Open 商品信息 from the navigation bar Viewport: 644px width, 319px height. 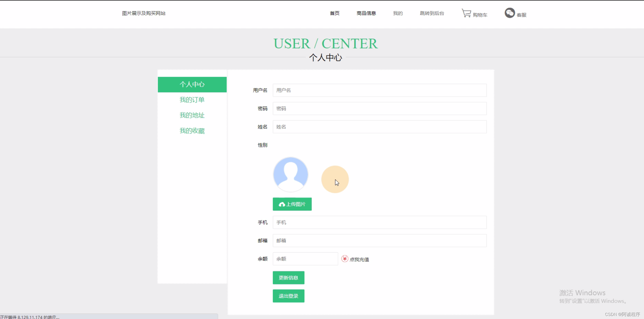point(366,13)
